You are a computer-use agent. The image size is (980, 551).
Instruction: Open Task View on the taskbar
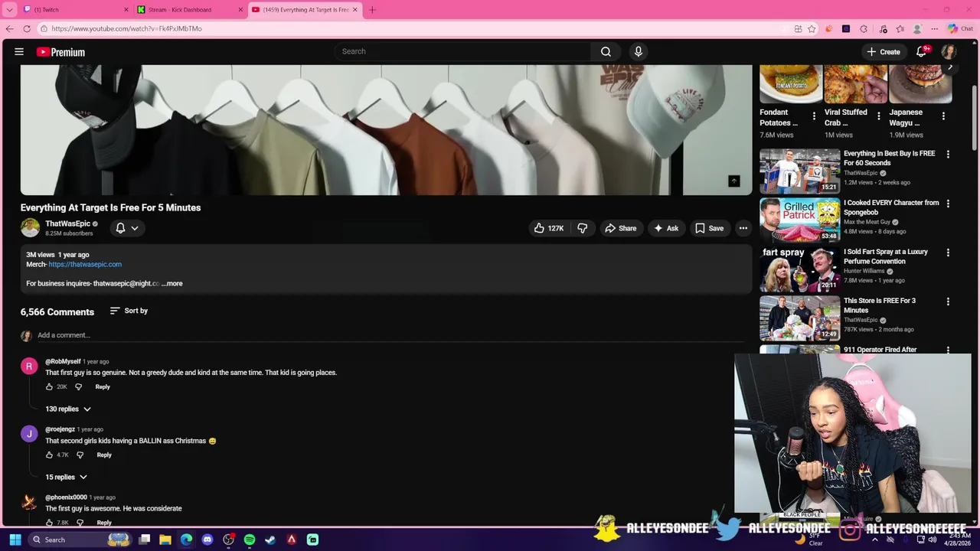pos(144,540)
